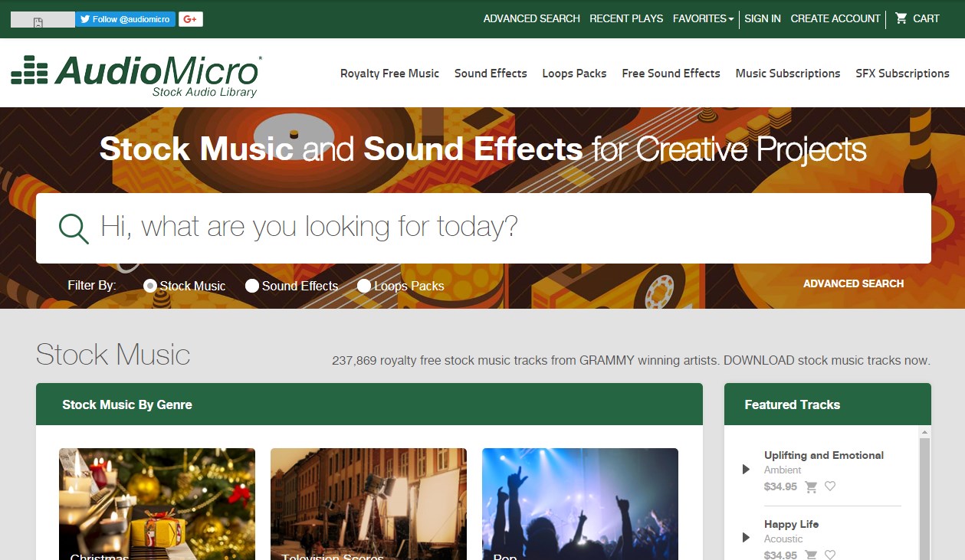Open the Christmas genre thumbnail
The width and height of the screenshot is (965, 560).
pyautogui.click(x=157, y=504)
